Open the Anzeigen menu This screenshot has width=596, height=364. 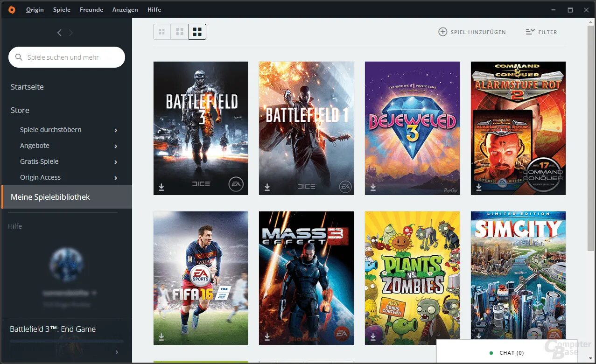125,10
